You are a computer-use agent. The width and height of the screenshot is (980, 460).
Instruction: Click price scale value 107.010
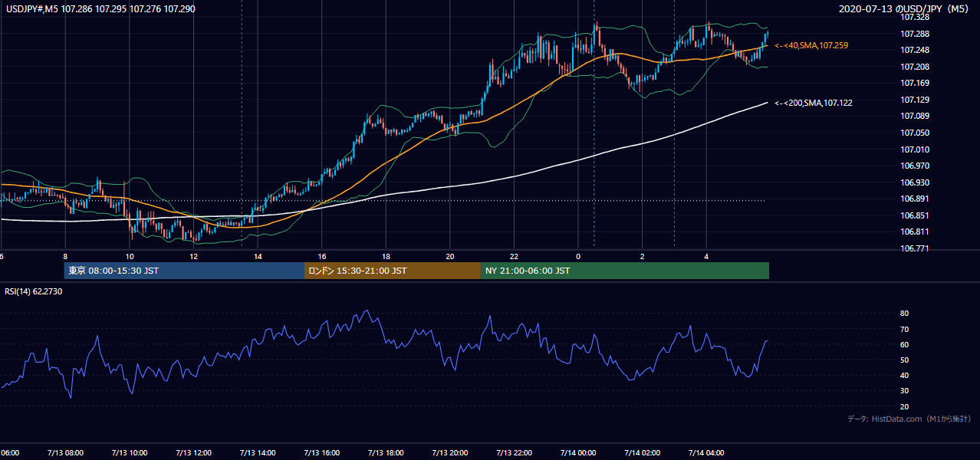[x=915, y=149]
